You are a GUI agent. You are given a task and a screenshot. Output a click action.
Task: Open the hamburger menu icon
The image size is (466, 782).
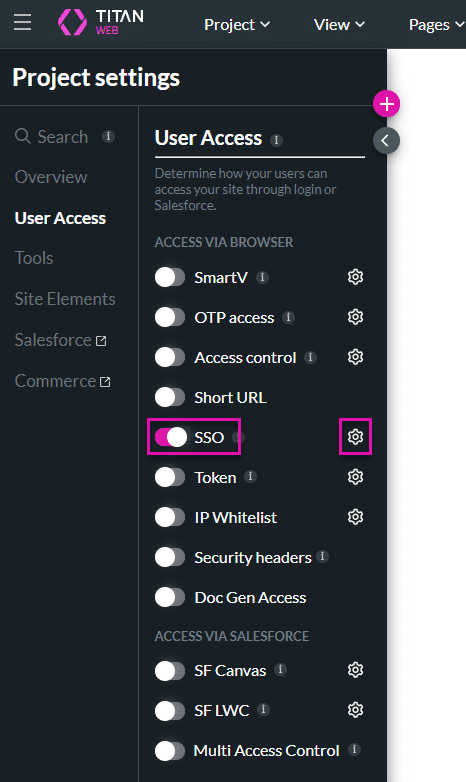22,22
